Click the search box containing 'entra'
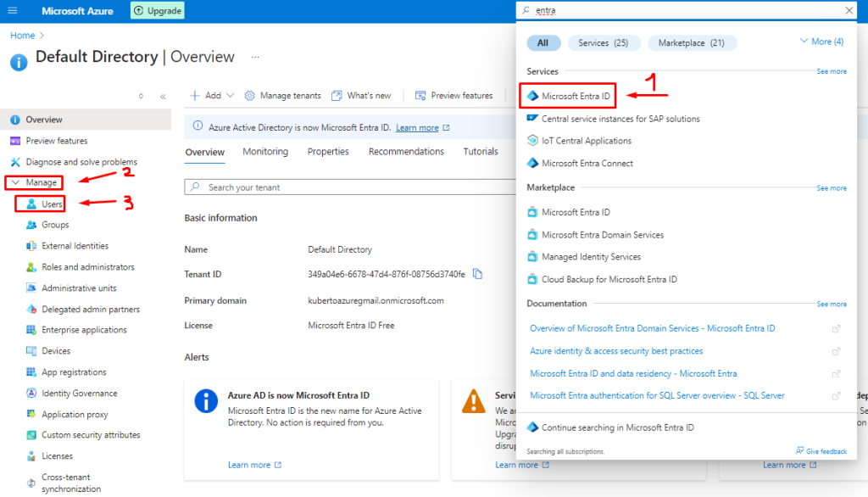 click(686, 10)
